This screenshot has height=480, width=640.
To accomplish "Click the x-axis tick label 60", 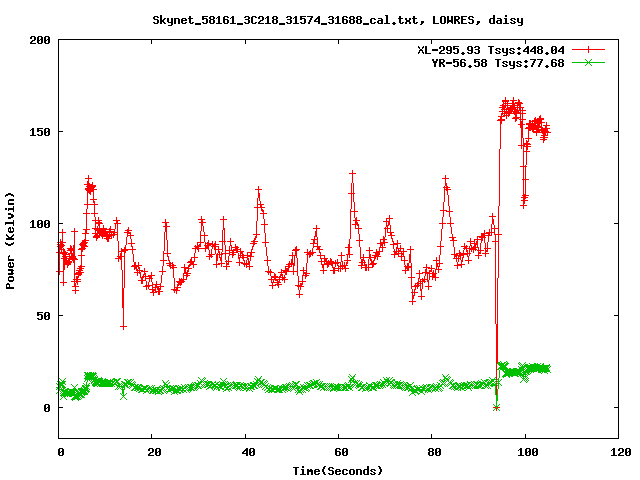I will point(341,452).
